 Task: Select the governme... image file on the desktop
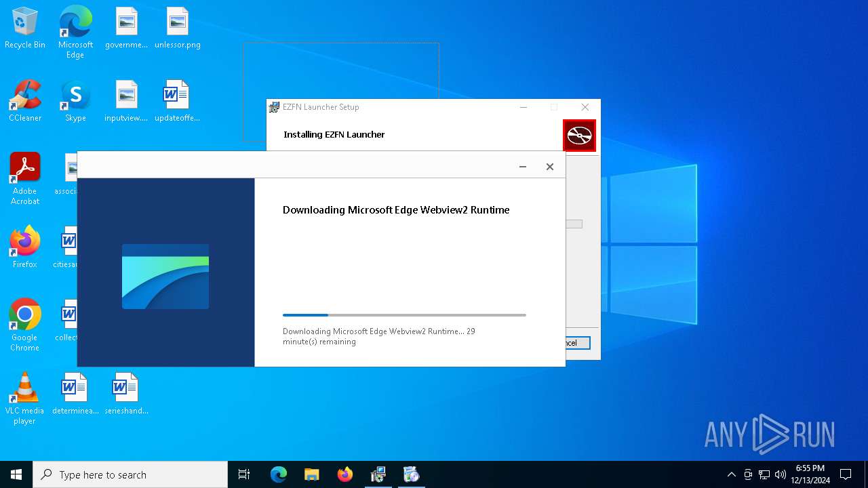(126, 28)
